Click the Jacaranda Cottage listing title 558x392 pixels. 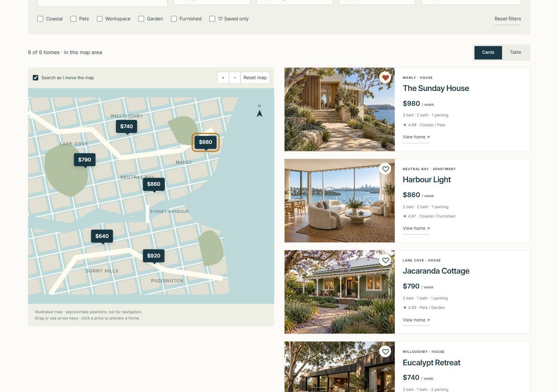436,271
